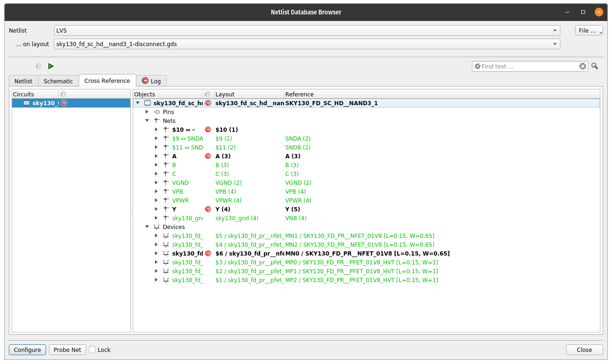This screenshot has width=612, height=364.
Task: Click the reference text "Y (5)"
Action: [x=293, y=209]
